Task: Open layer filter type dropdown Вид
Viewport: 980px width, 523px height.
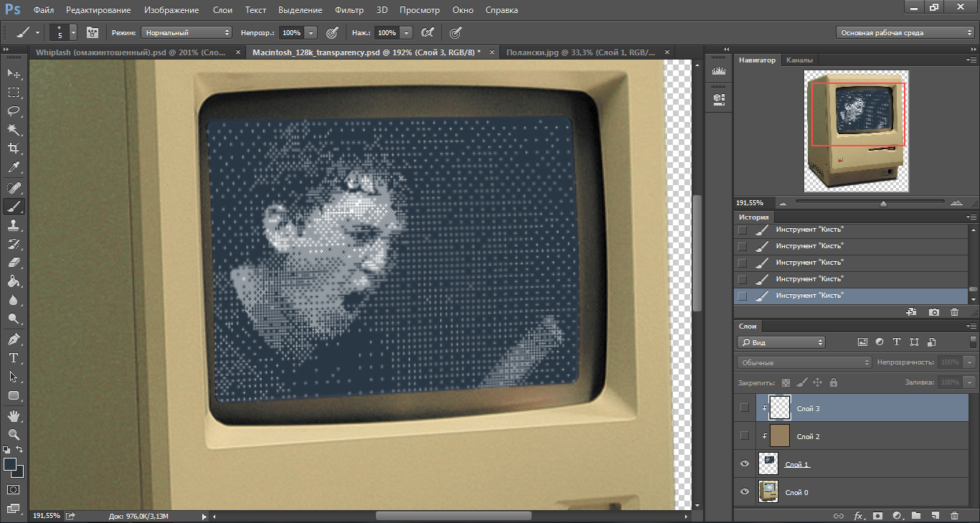Action: point(781,342)
